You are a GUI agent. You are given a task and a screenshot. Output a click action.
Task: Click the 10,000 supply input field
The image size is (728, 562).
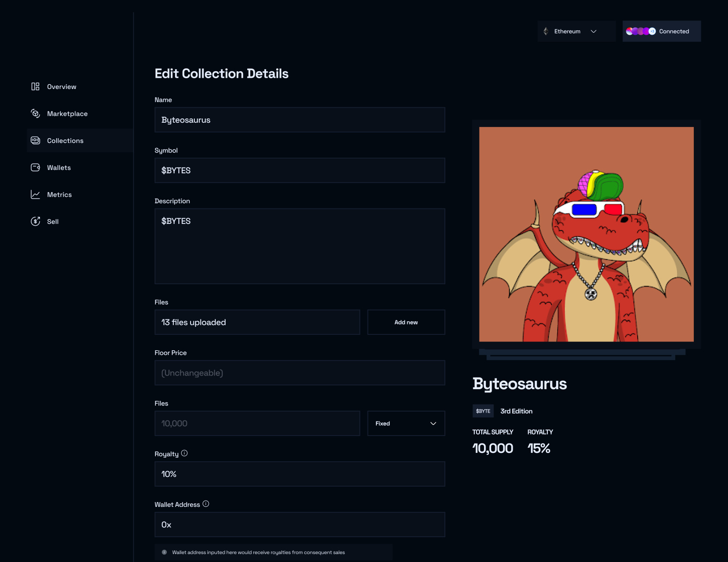(257, 423)
